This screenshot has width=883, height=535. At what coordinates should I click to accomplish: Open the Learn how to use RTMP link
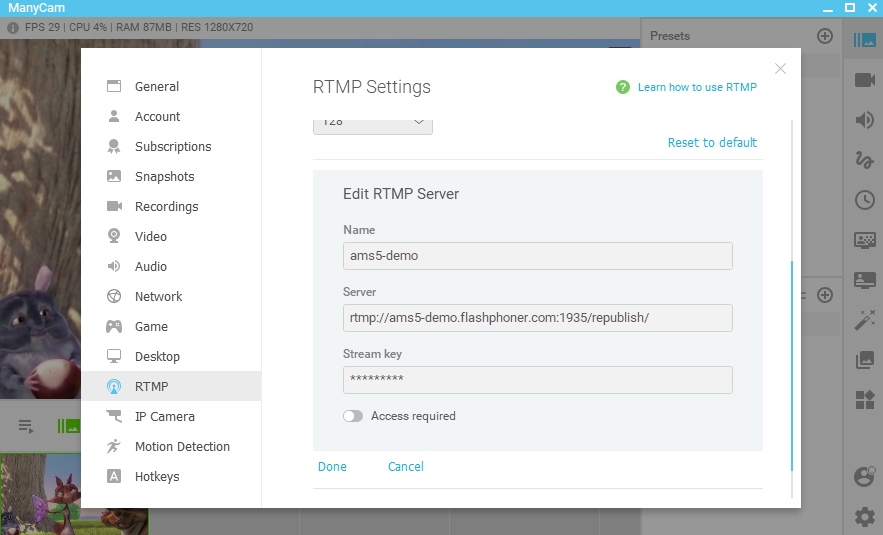(696, 88)
